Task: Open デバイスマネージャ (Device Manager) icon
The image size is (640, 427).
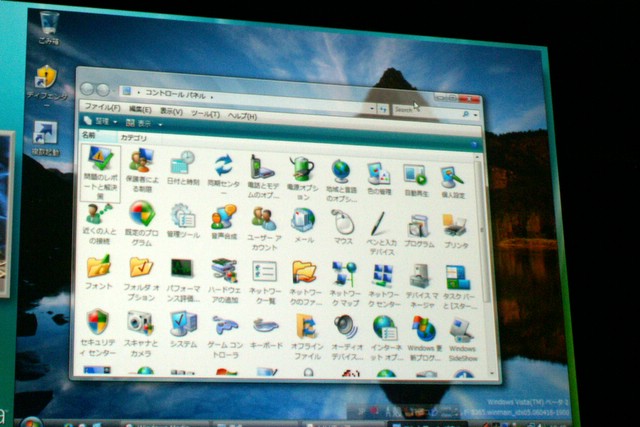Action: coord(421,287)
